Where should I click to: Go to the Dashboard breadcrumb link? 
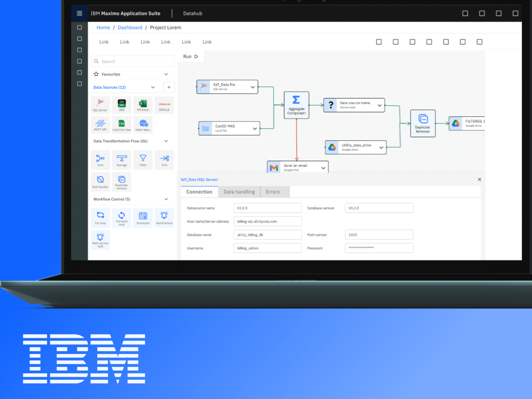pyautogui.click(x=130, y=27)
